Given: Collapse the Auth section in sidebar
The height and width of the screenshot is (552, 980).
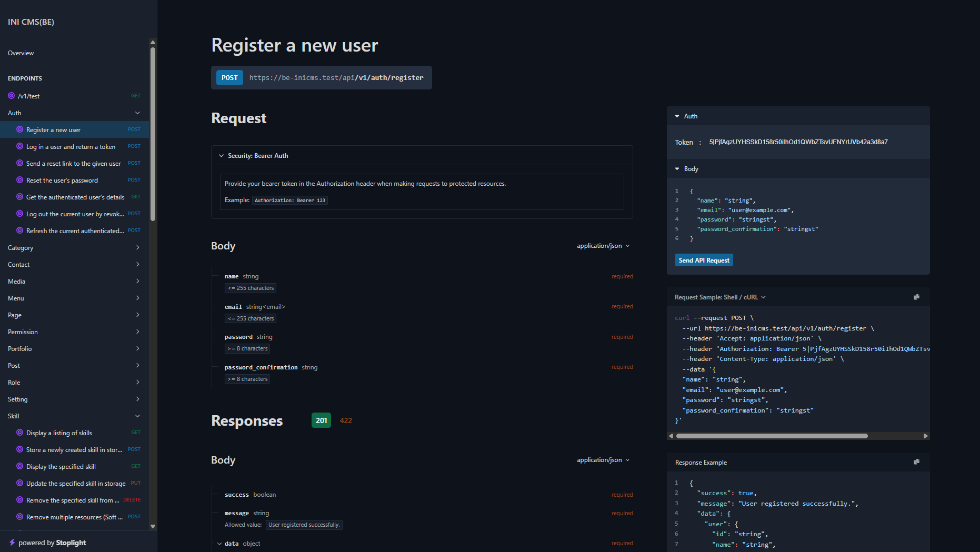Looking at the screenshot, I should tap(137, 113).
